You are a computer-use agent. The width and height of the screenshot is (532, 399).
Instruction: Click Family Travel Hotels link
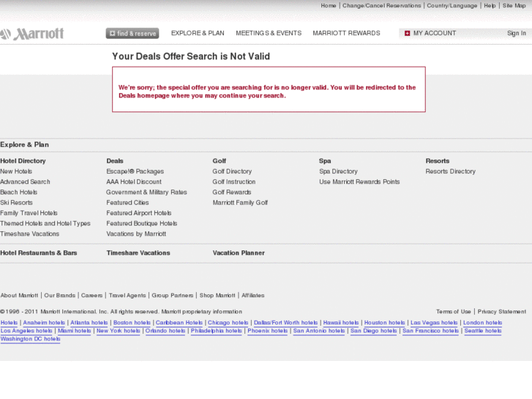click(x=29, y=213)
